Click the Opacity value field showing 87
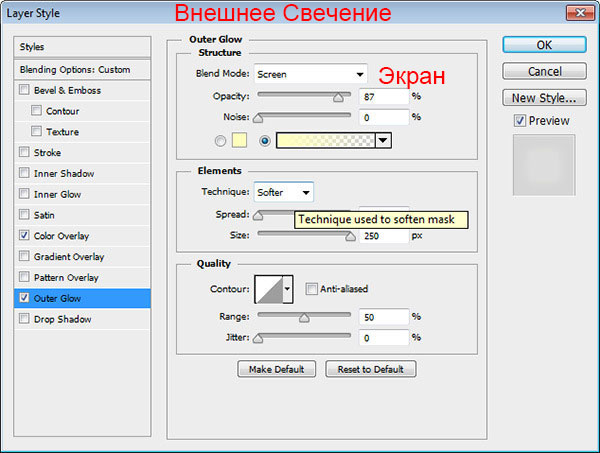This screenshot has width=600, height=453. (x=384, y=97)
